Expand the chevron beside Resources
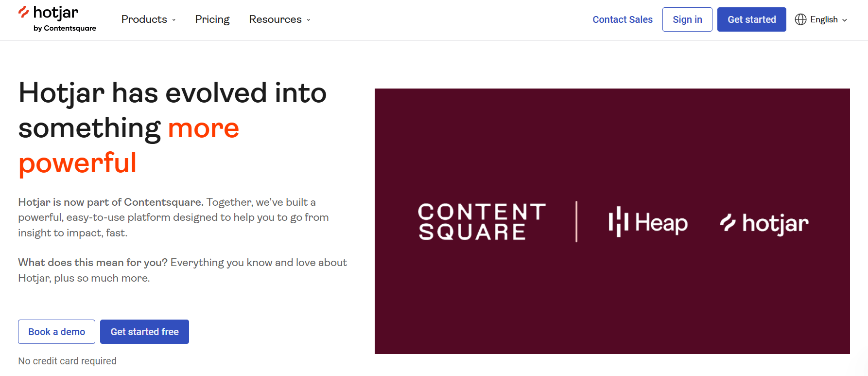The image size is (868, 376). pos(309,20)
